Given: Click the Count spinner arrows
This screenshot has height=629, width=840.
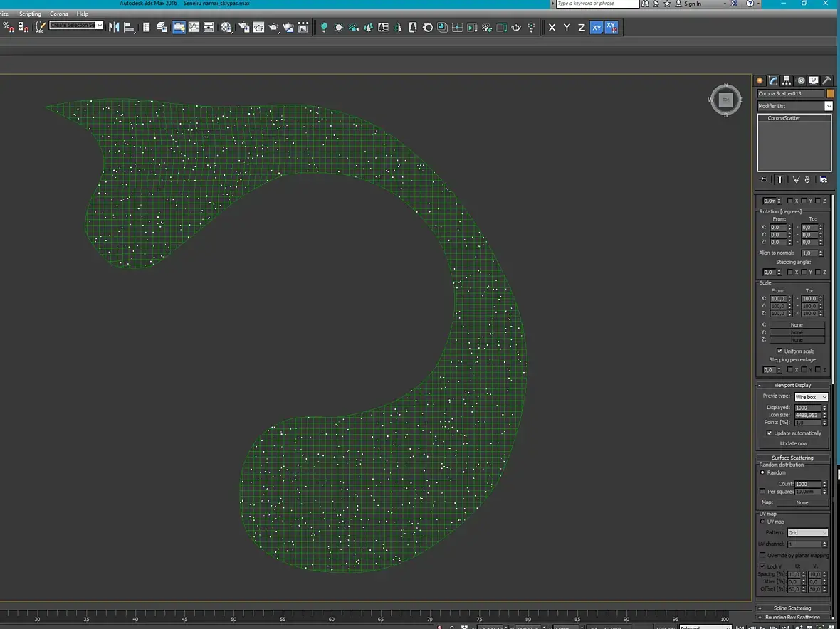Looking at the screenshot, I should pos(824,484).
